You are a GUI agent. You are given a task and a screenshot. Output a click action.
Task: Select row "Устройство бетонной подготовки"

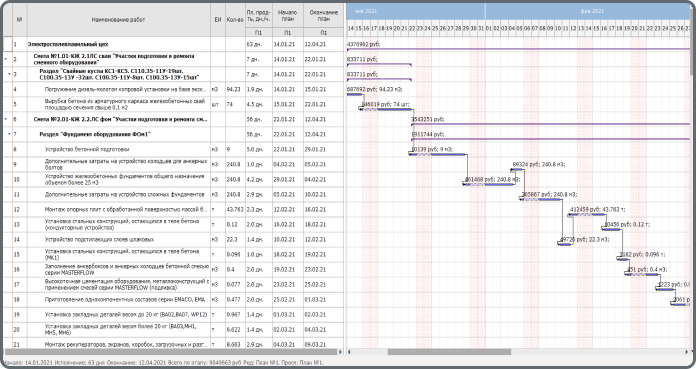click(x=173, y=149)
